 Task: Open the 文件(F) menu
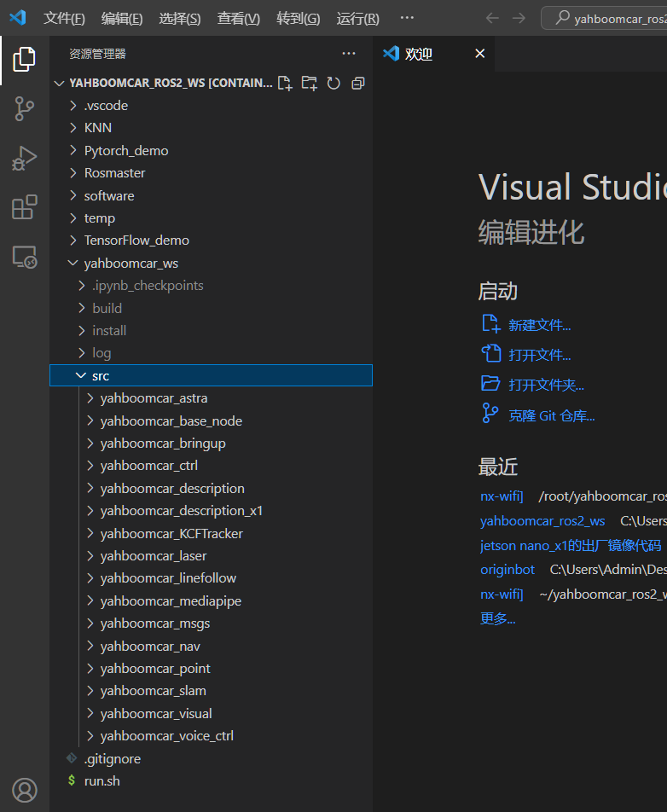pyautogui.click(x=64, y=18)
